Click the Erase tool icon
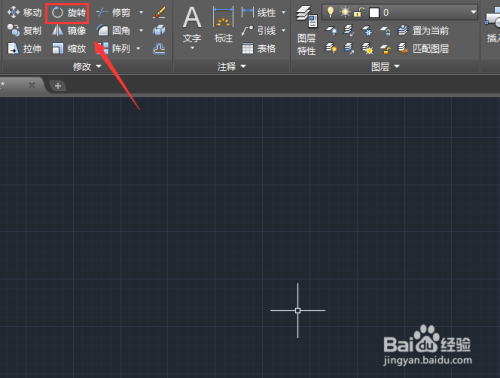This screenshot has height=378, width=500. pyautogui.click(x=159, y=13)
